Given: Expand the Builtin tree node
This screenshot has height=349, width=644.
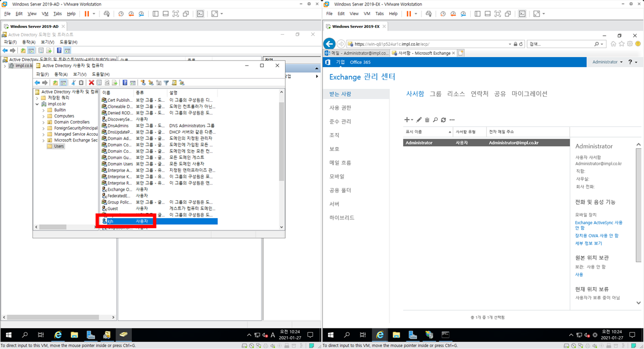Looking at the screenshot, I should point(44,110).
